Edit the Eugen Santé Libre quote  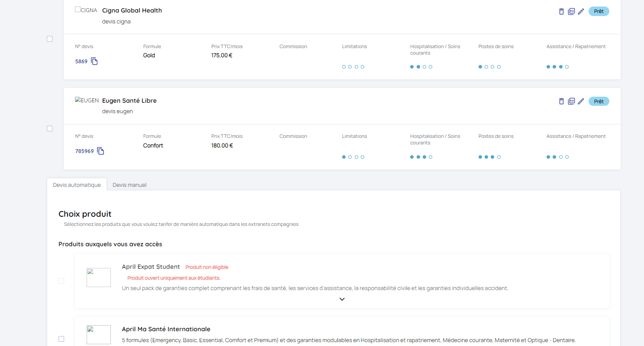(x=581, y=101)
